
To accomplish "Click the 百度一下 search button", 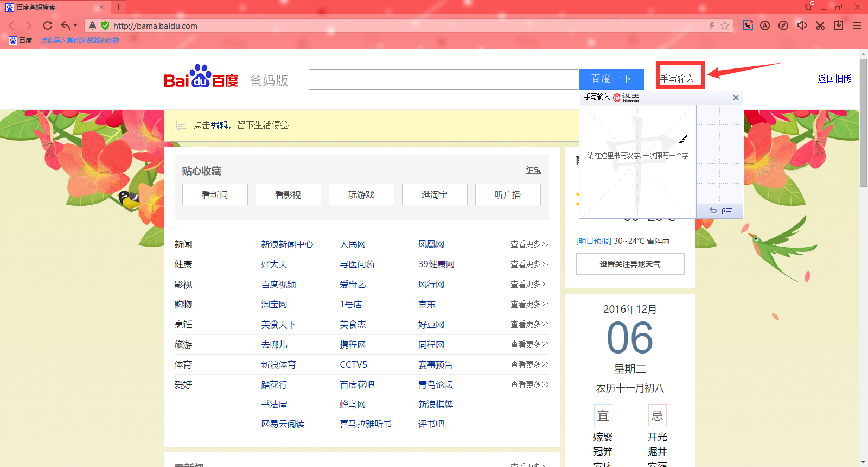I will (611, 79).
